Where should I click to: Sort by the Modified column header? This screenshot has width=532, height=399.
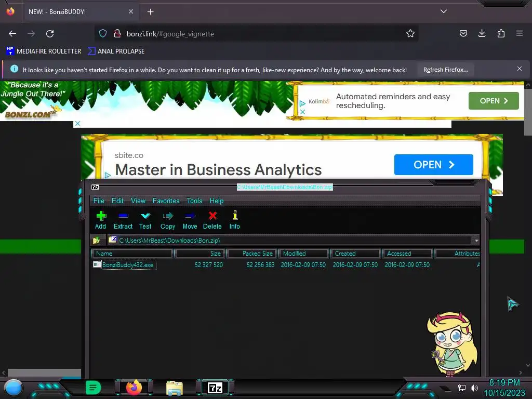(304, 254)
